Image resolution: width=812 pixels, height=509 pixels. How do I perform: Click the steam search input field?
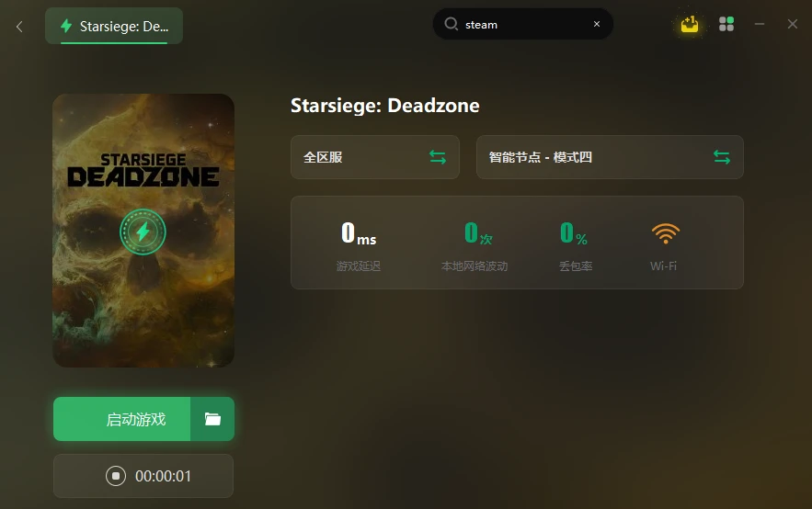tap(523, 24)
